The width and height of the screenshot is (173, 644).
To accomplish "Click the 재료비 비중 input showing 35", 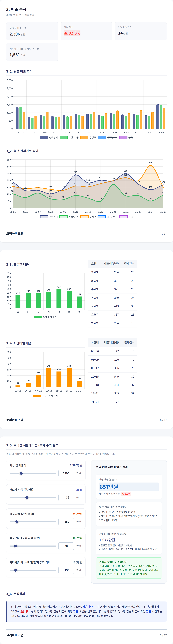I will pyautogui.click(x=66, y=498).
